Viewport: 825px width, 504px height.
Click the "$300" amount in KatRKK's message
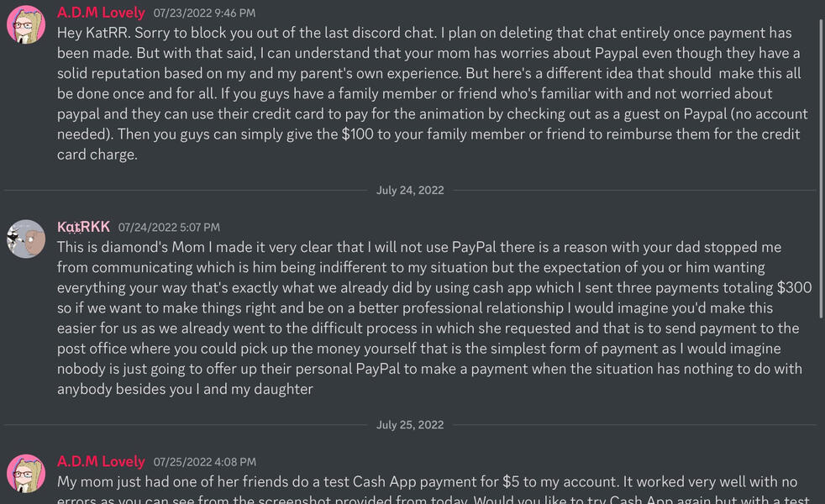[x=794, y=287]
